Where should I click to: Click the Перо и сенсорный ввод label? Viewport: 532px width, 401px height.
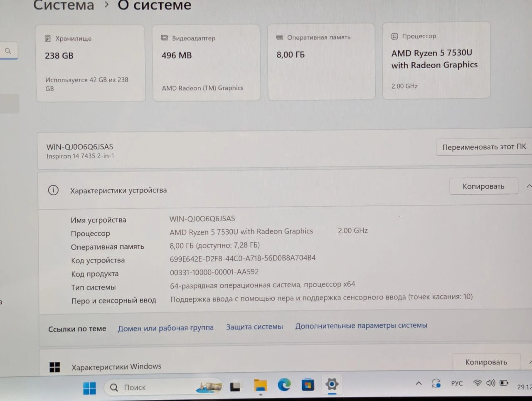click(113, 300)
